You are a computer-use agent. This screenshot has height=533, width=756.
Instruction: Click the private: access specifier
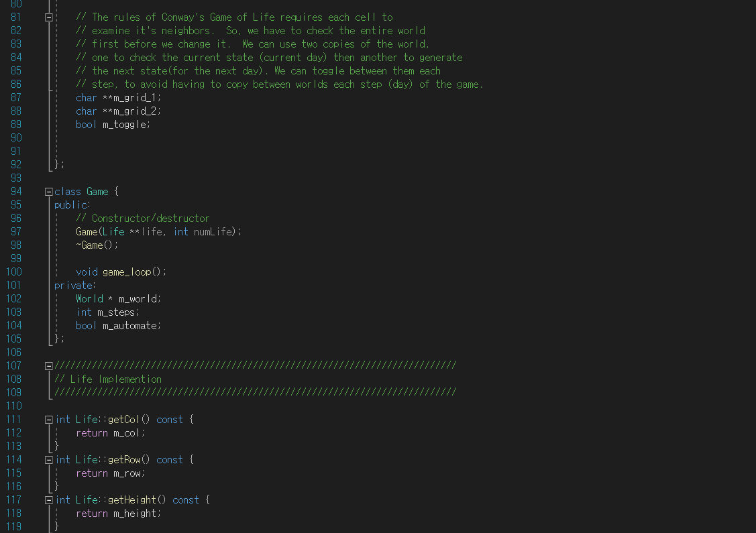[x=72, y=285]
